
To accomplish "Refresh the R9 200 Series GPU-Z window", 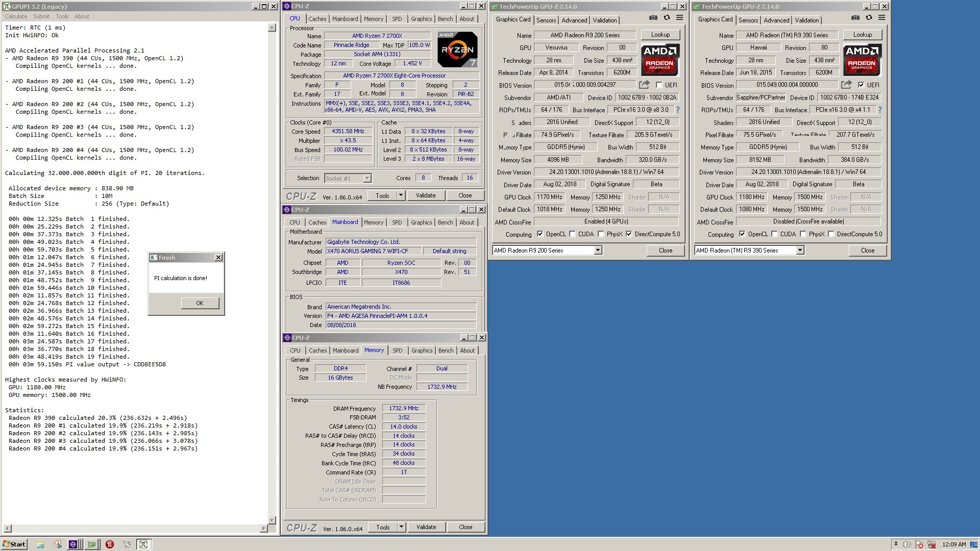I will coord(667,18).
